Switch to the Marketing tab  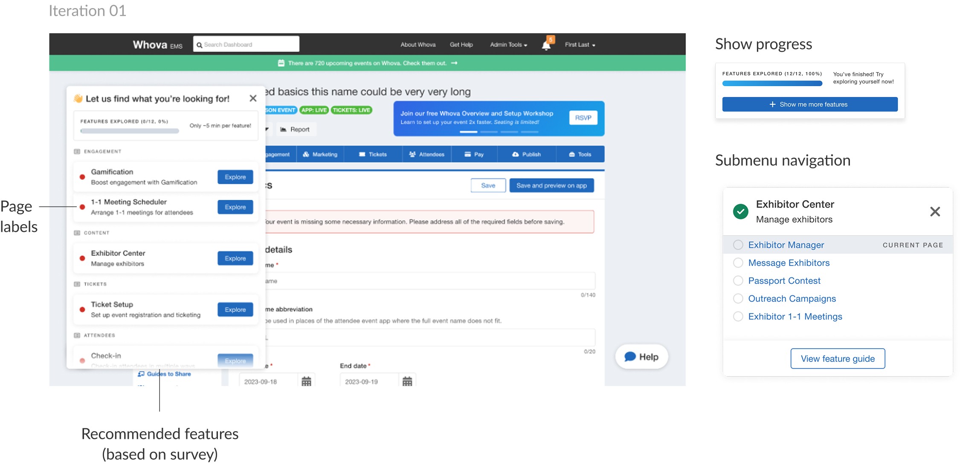click(x=320, y=154)
